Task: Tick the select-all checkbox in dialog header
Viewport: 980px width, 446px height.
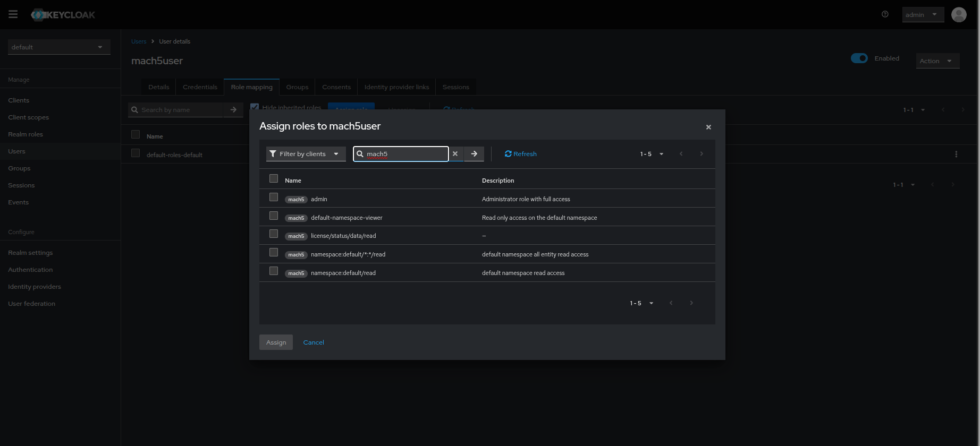Action: tap(274, 179)
